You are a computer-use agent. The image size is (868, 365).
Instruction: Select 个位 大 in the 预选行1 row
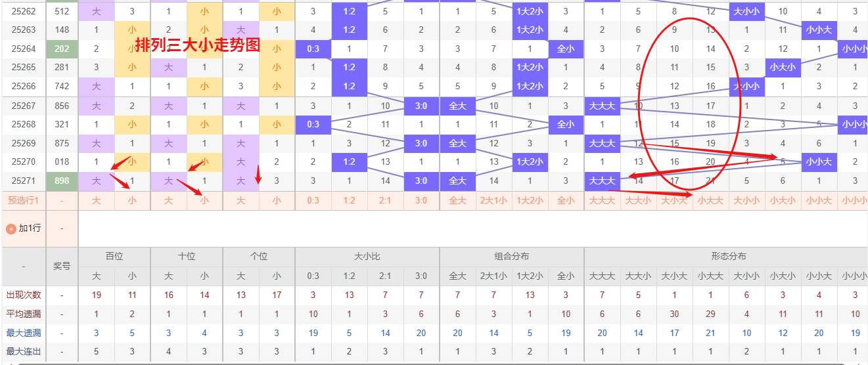[241, 201]
